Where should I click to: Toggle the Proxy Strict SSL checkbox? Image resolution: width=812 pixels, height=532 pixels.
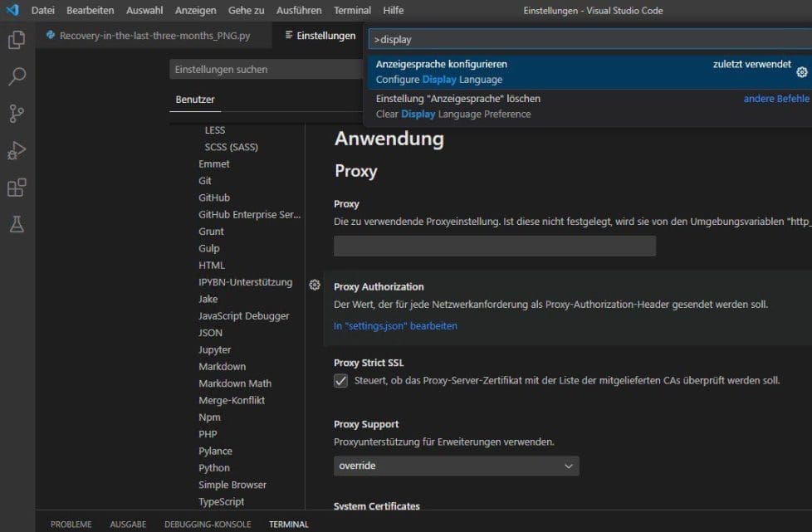coord(340,381)
